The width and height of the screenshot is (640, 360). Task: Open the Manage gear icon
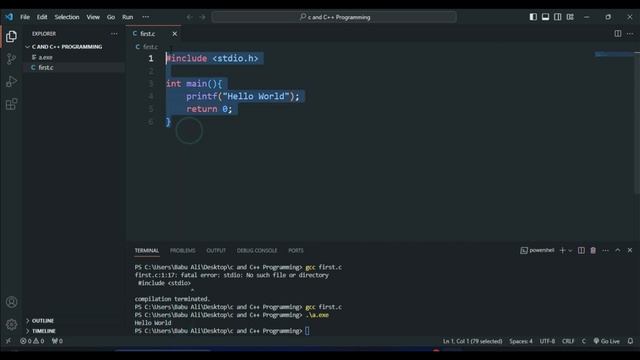(11, 324)
